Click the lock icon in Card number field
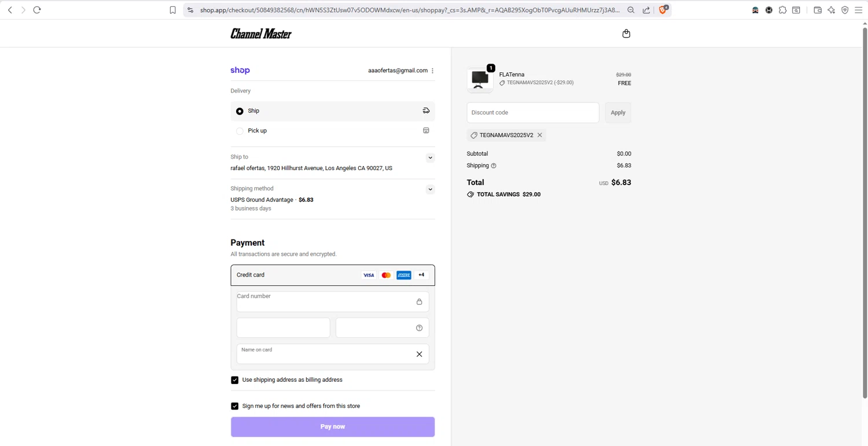The image size is (868, 446). (420, 302)
